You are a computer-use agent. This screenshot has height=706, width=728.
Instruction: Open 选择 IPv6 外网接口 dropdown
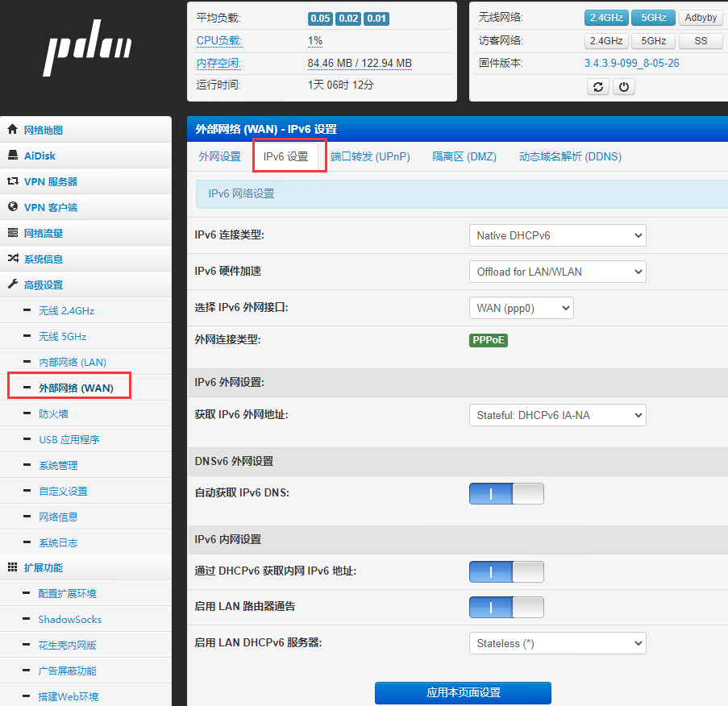tap(522, 308)
